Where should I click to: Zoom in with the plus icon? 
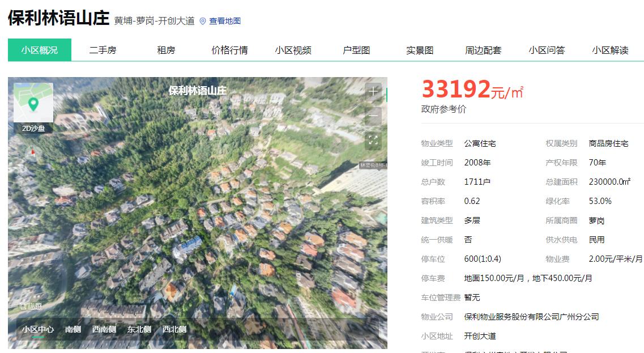(373, 91)
